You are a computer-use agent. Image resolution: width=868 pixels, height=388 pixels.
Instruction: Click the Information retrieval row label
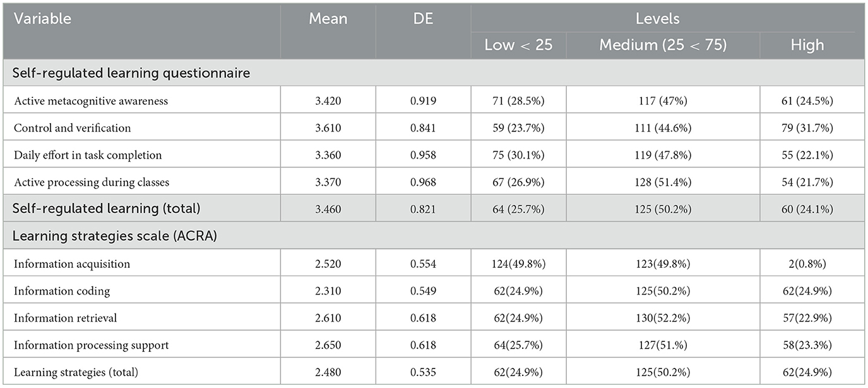coord(66,318)
